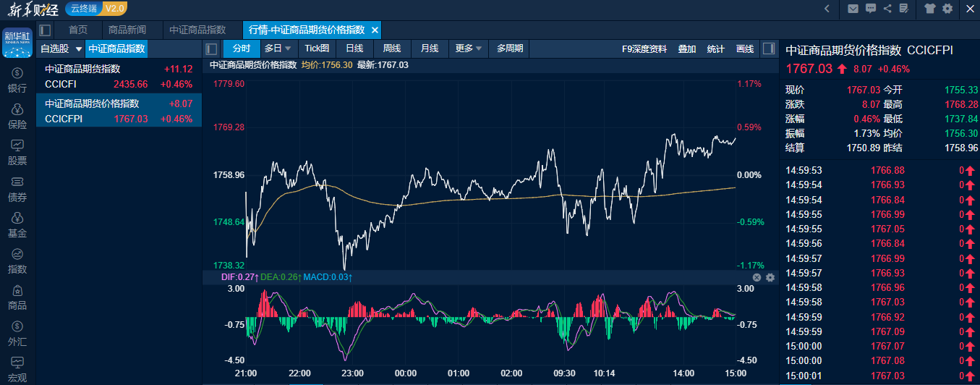The height and width of the screenshot is (385, 980).
Task: Open settings gear in top right
Action: coord(948,9)
